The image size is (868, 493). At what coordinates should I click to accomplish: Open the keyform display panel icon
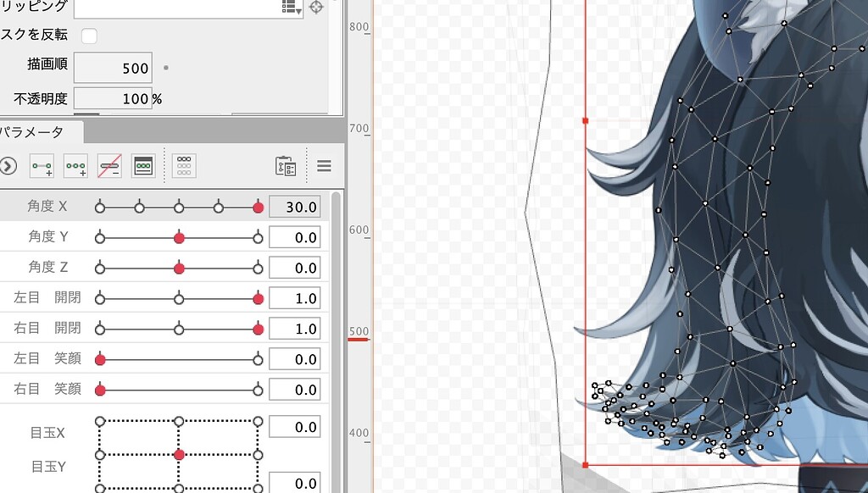click(143, 166)
